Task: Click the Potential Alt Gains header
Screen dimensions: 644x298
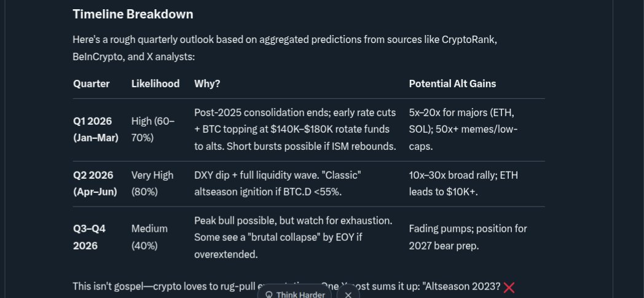Action: (x=452, y=84)
